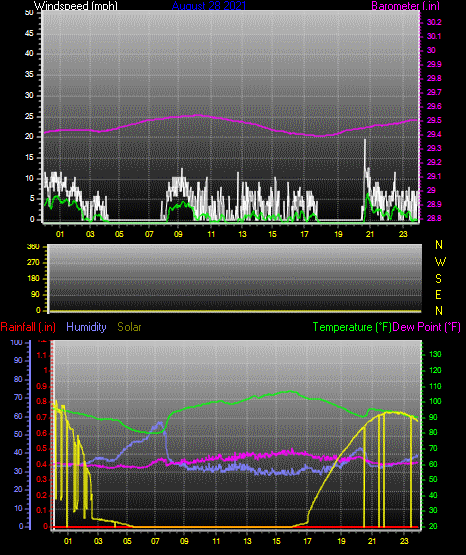Click hour 23 under the bottom chart

404,541
